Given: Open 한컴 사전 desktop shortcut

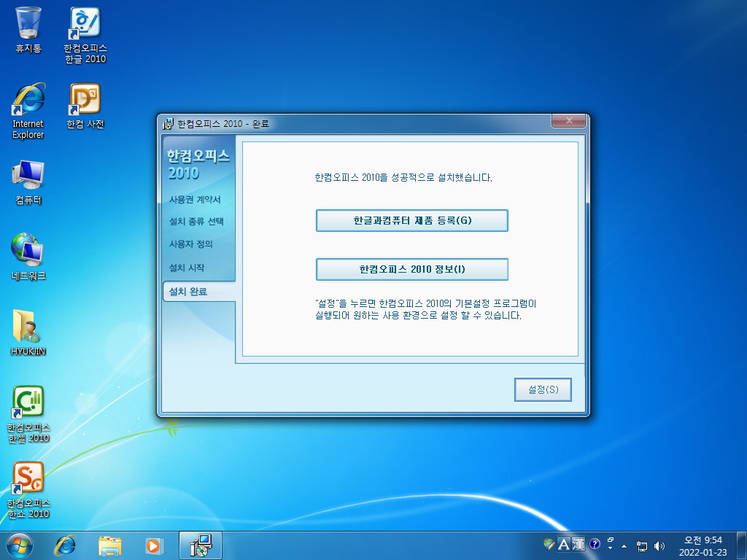Looking at the screenshot, I should 85,106.
